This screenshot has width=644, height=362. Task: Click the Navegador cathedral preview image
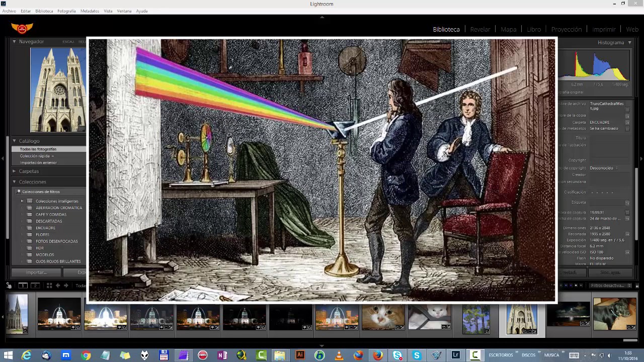pos(58,90)
